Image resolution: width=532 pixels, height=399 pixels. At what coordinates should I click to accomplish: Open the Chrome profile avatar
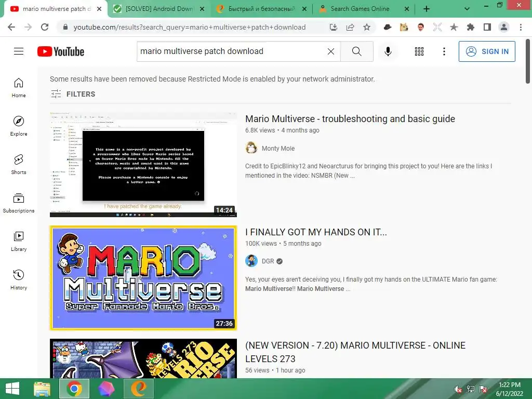pyautogui.click(x=504, y=27)
